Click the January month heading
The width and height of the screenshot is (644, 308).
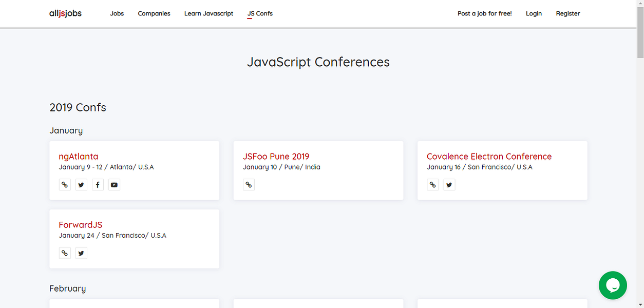click(x=66, y=130)
